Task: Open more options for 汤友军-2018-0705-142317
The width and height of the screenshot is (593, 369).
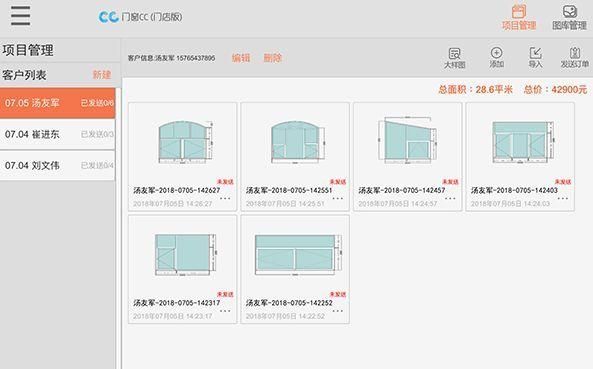Action: click(x=225, y=311)
